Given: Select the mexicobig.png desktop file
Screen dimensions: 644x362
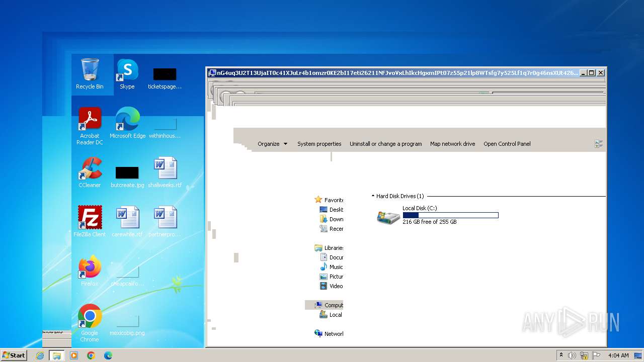Looking at the screenshot, I should 127,326.
